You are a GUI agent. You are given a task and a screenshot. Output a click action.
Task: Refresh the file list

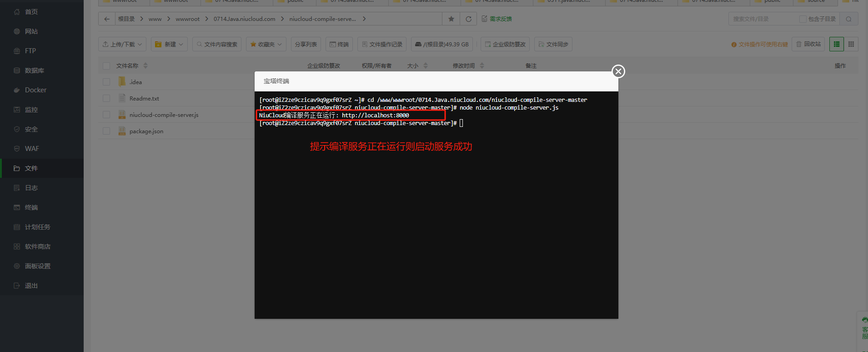[x=468, y=19]
